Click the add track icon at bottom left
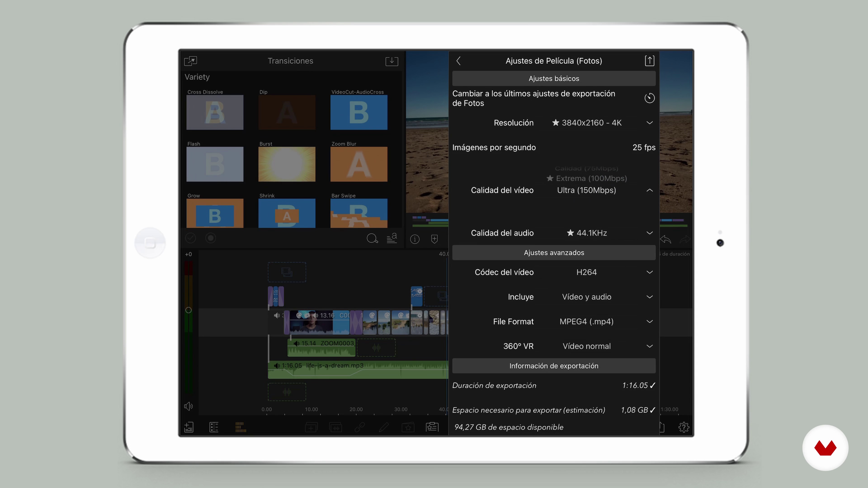 (x=189, y=427)
